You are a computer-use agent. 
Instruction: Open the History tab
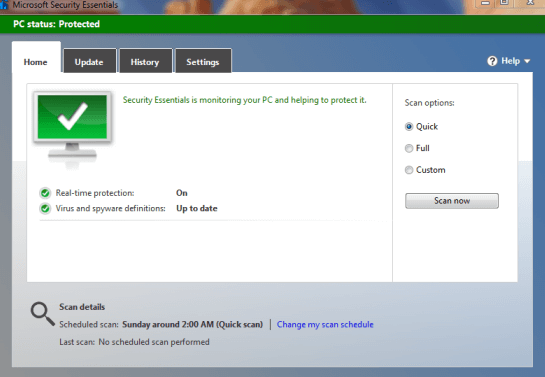[145, 61]
